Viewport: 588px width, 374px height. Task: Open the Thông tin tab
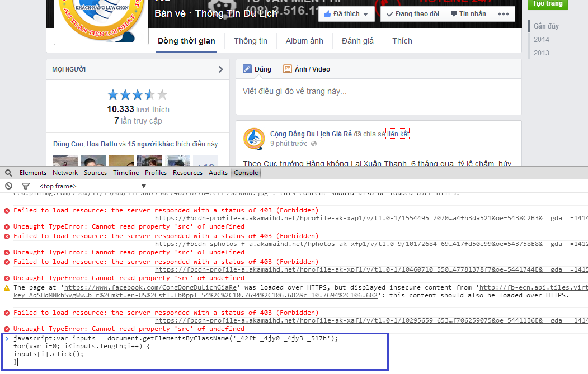click(x=251, y=41)
